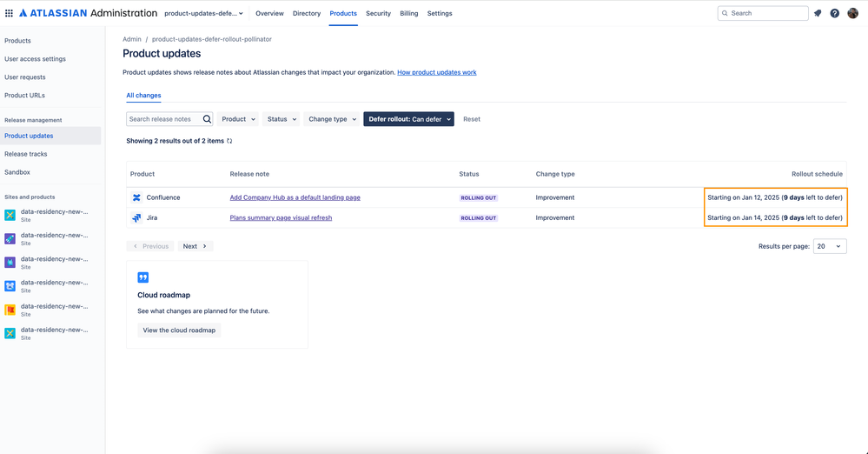This screenshot has width=868, height=454.
Task: Go to the Products top nav tab
Action: pos(343,13)
